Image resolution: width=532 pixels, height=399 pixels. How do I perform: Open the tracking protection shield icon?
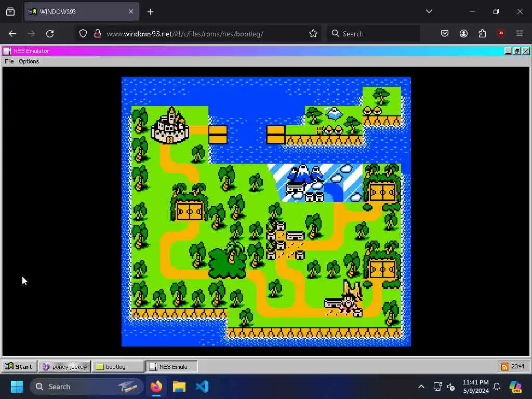click(x=83, y=34)
